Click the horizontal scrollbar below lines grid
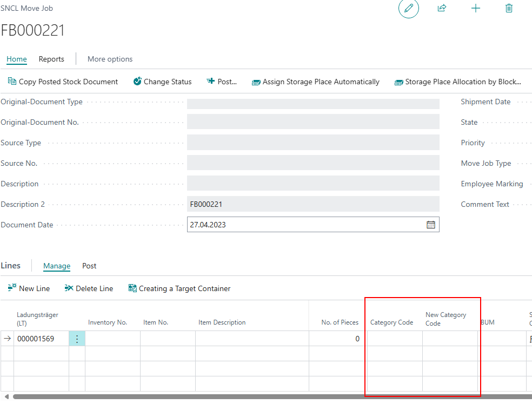 coord(270,396)
